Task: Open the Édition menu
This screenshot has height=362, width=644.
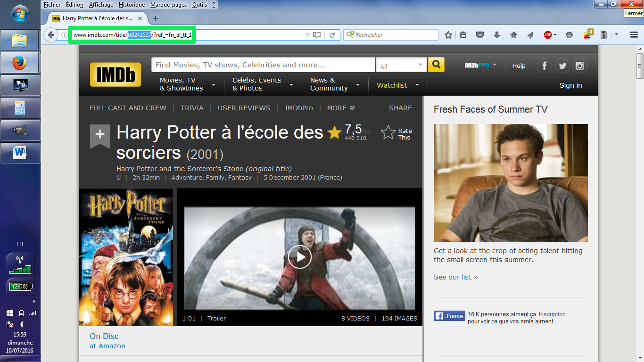Action: (74, 5)
